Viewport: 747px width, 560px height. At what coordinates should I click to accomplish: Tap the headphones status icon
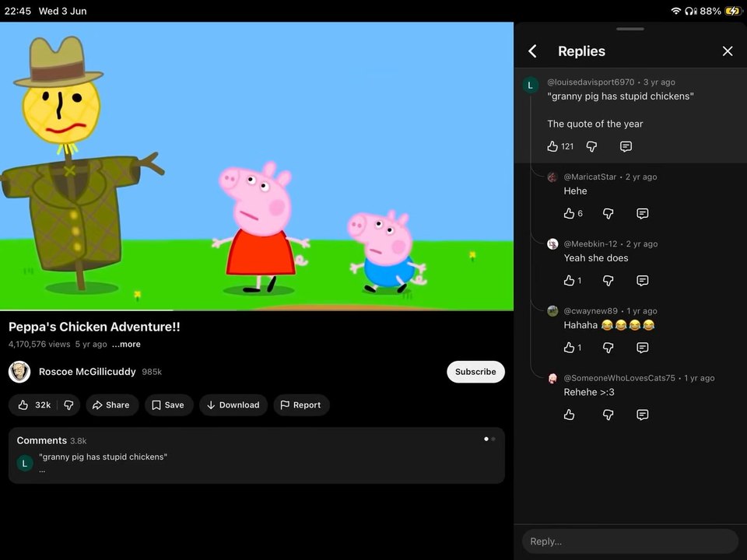pyautogui.click(x=691, y=10)
